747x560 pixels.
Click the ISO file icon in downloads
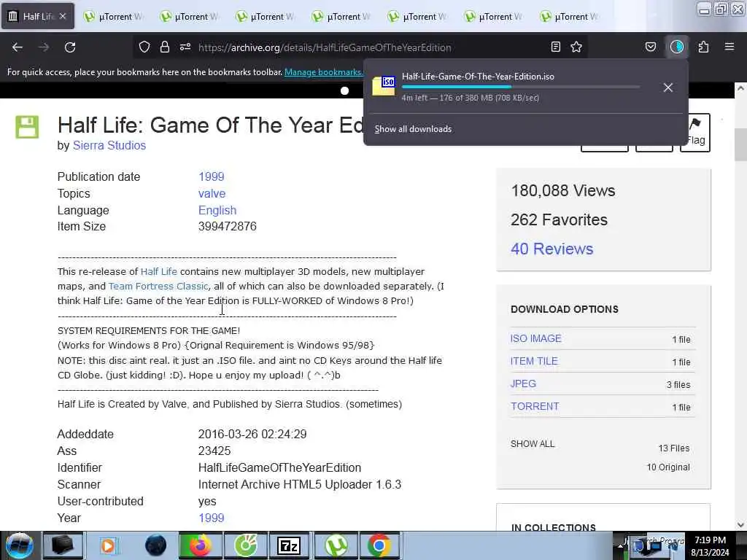384,86
